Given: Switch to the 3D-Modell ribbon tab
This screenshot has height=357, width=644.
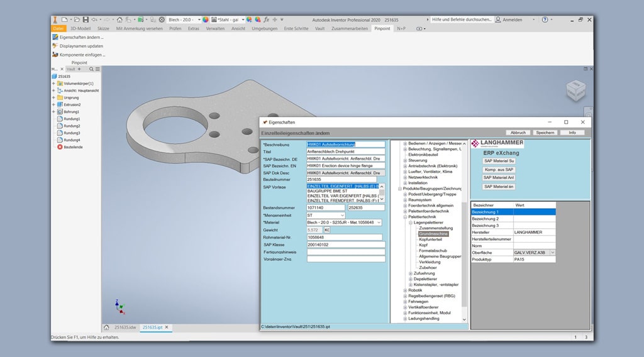Looking at the screenshot, I should coord(80,28).
